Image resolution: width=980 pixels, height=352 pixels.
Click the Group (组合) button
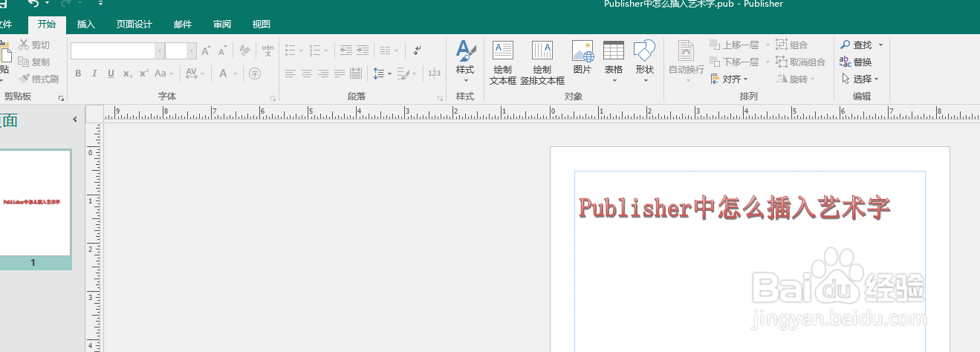tap(792, 45)
